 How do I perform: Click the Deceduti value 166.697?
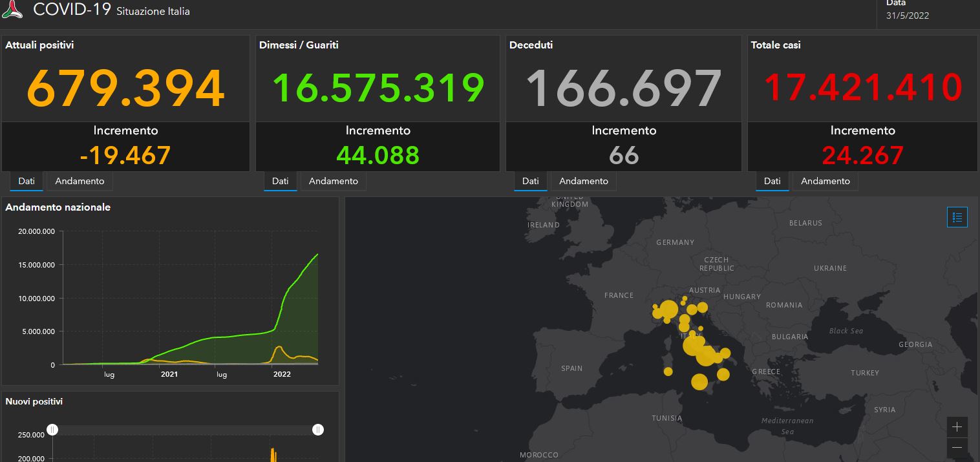[x=624, y=88]
